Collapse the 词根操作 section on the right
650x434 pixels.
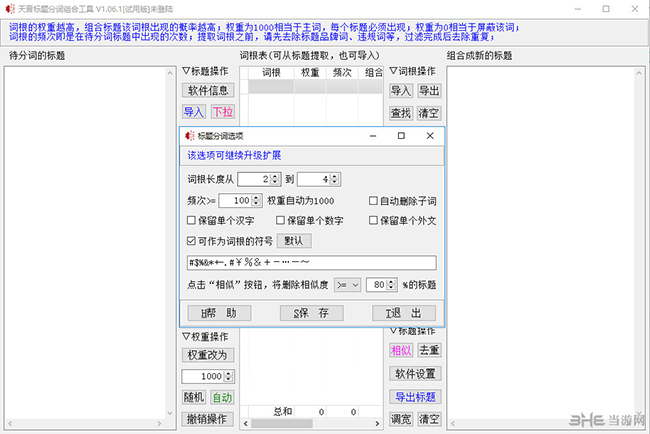pos(392,72)
